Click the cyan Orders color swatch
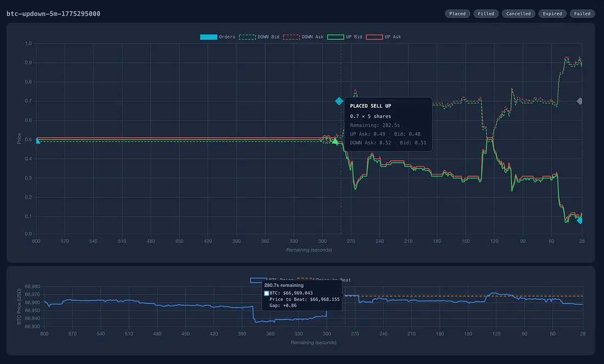The image size is (604, 364). [209, 37]
